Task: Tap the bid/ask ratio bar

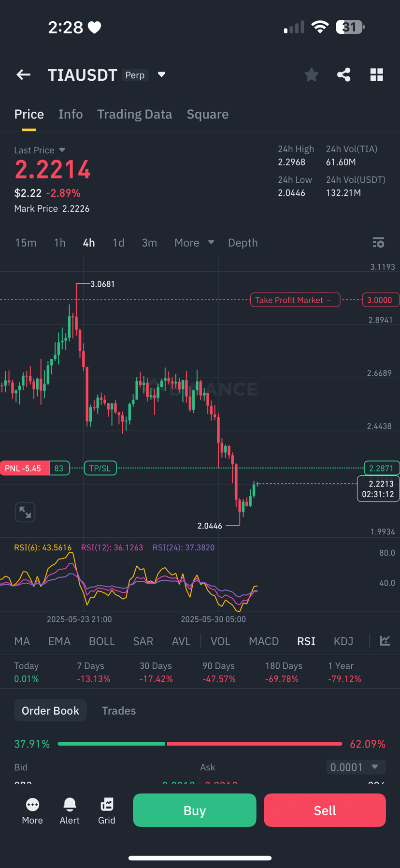Action: 200,744
